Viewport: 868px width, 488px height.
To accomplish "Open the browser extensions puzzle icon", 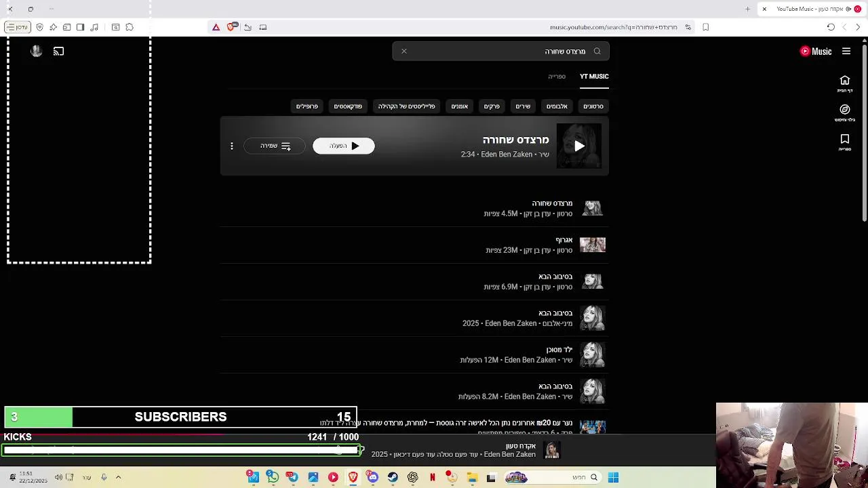I will (130, 27).
